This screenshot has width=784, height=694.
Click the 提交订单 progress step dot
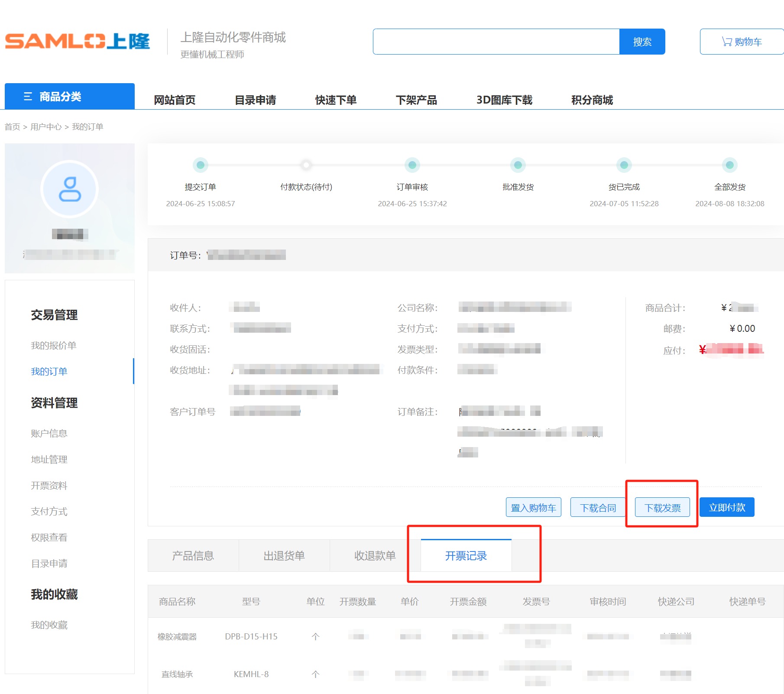point(201,165)
